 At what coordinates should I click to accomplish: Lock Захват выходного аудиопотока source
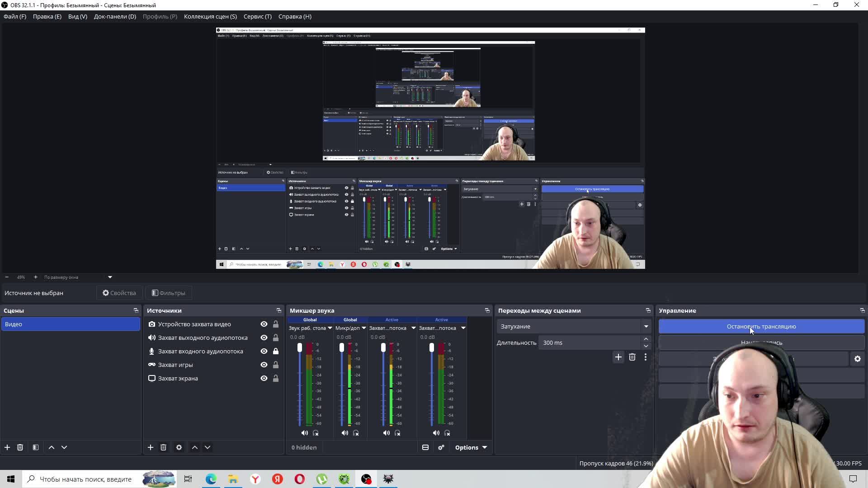[276, 338]
